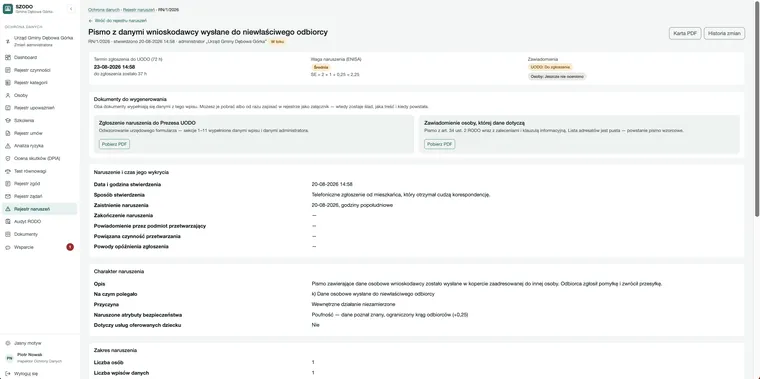Open Szkolenia menu item
760x379 pixels.
(39, 120)
